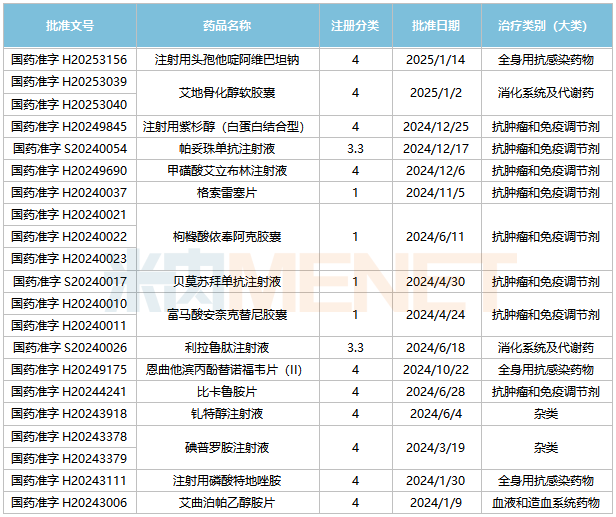Viewport: 616px width, 517px height.
Task: Select cell 国药准字 H20240011
Action: 69,325
